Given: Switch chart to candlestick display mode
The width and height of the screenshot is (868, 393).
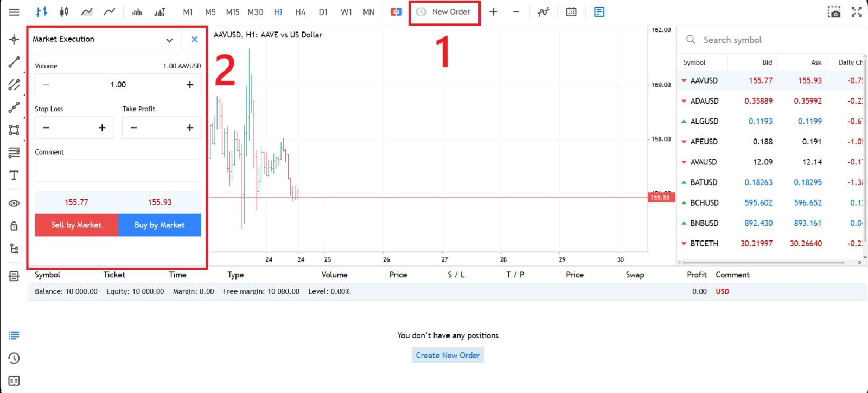Looking at the screenshot, I should (x=65, y=11).
